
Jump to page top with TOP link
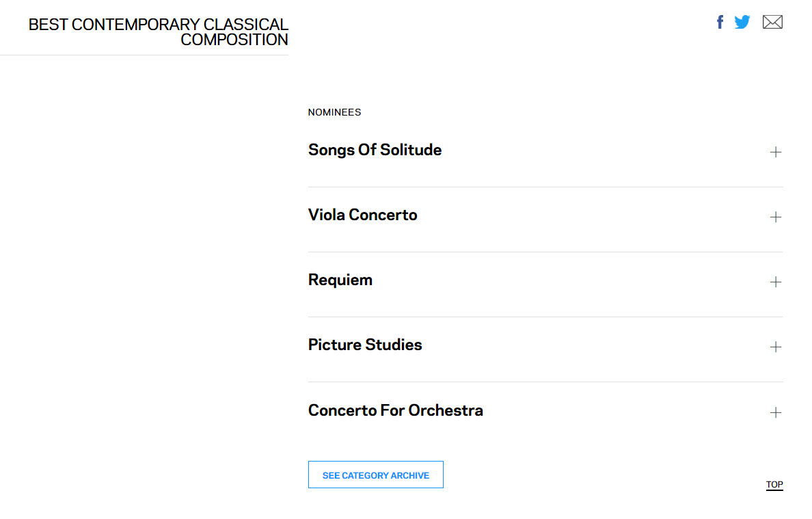click(774, 485)
